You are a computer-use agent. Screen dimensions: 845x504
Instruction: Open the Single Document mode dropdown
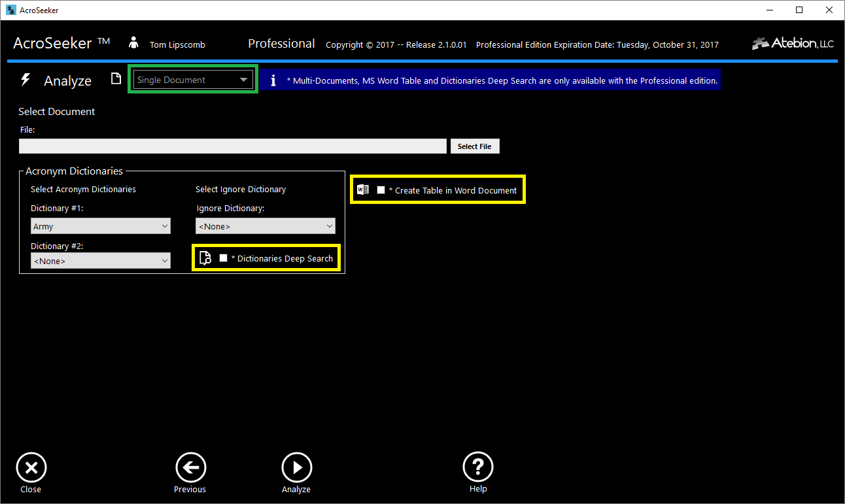[192, 80]
